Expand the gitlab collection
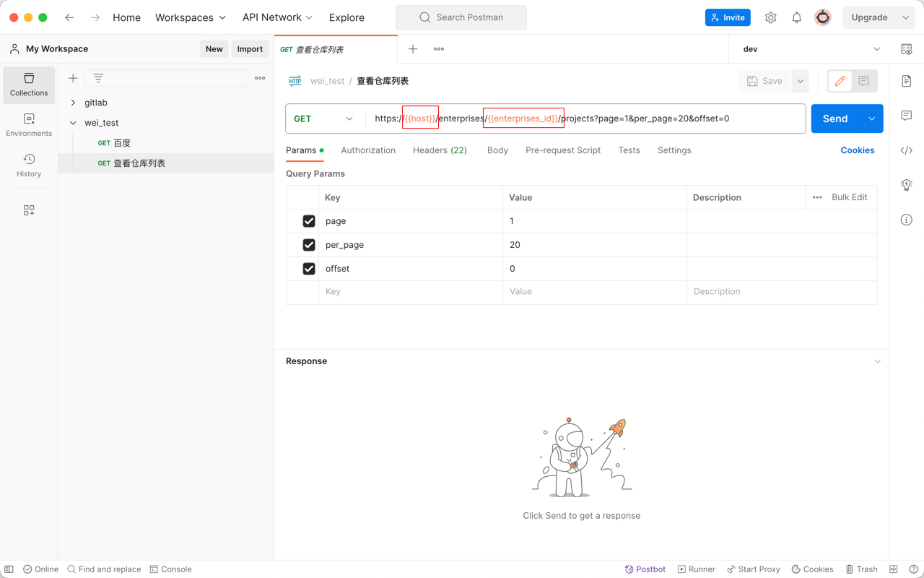The height and width of the screenshot is (578, 924). 73,103
